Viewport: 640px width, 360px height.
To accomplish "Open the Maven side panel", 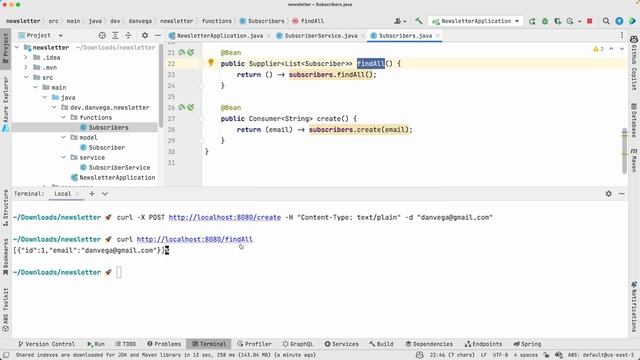I will [x=634, y=160].
